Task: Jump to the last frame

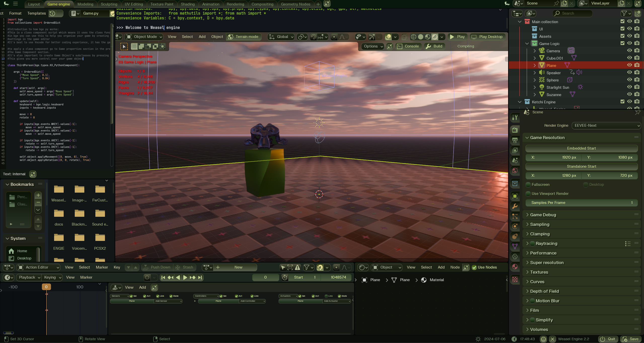Action: (x=200, y=277)
